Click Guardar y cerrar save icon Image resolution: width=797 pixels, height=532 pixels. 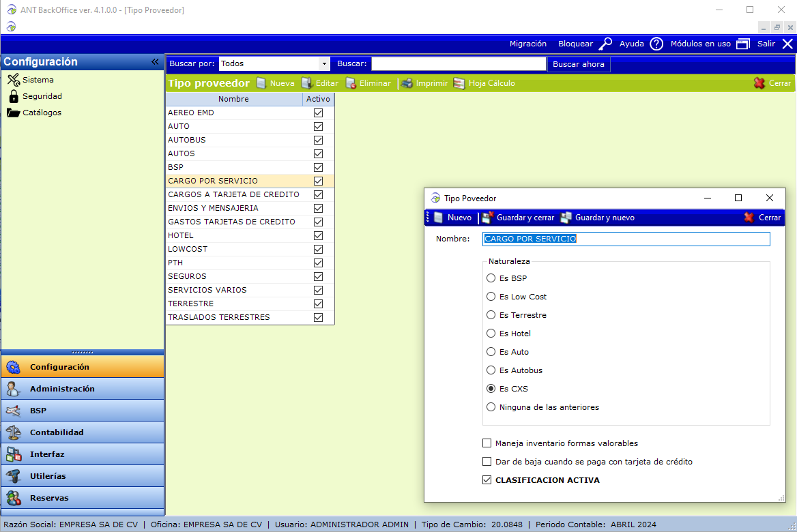pos(487,218)
